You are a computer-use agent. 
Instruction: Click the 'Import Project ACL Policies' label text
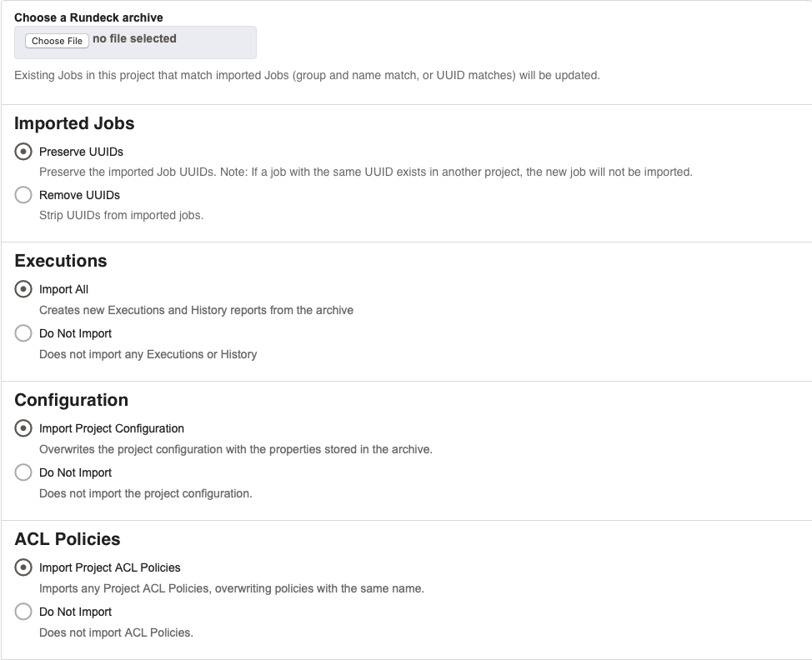coord(109,567)
